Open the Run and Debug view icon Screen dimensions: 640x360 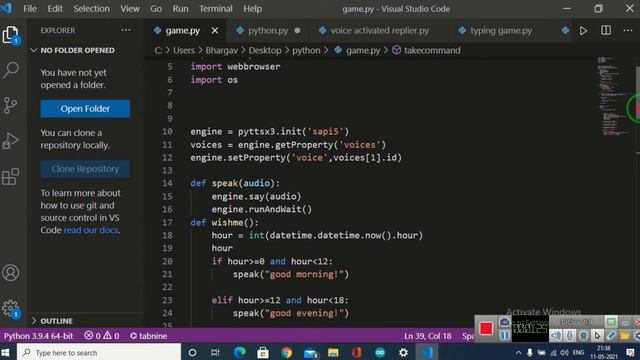tap(11, 141)
